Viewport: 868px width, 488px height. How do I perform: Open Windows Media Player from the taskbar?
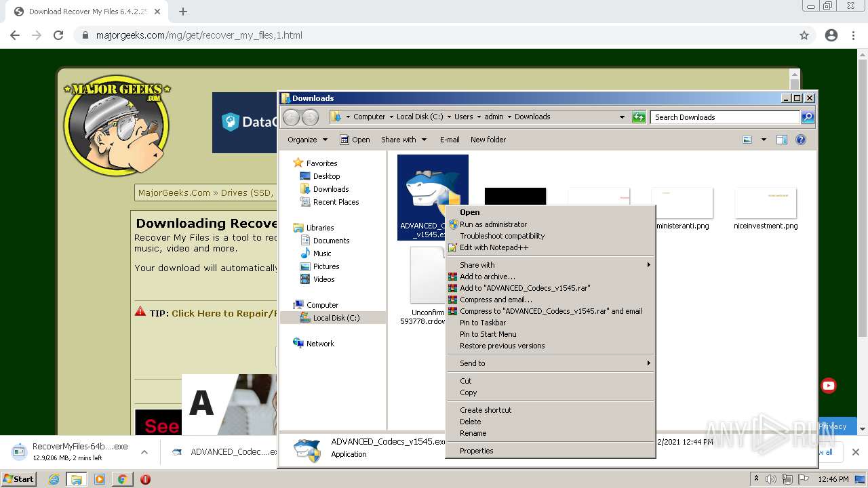click(100, 479)
